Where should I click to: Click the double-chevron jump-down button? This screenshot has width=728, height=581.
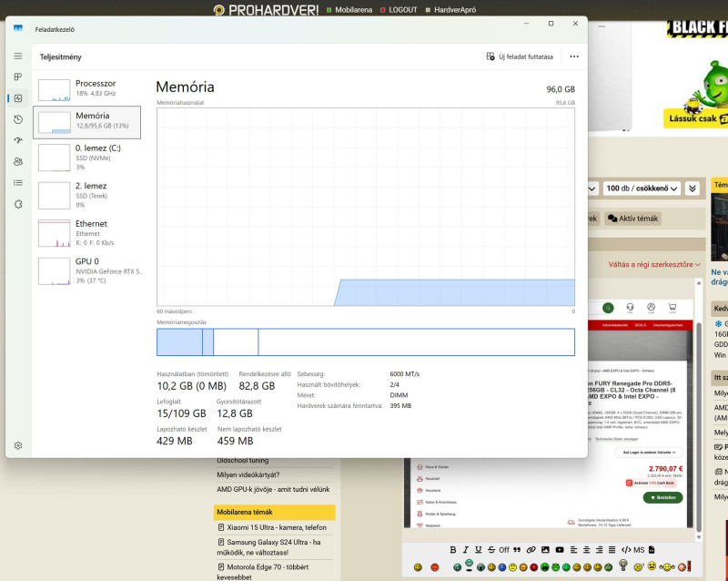pyautogui.click(x=693, y=189)
